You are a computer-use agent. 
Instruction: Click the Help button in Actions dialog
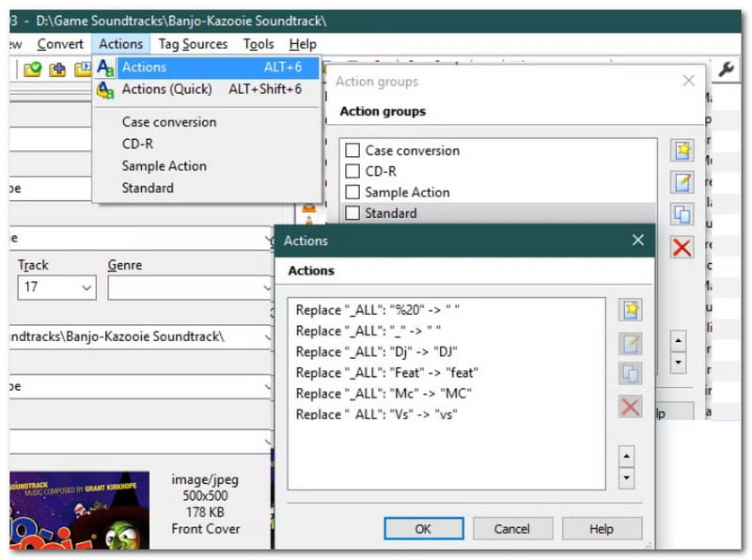pyautogui.click(x=602, y=529)
